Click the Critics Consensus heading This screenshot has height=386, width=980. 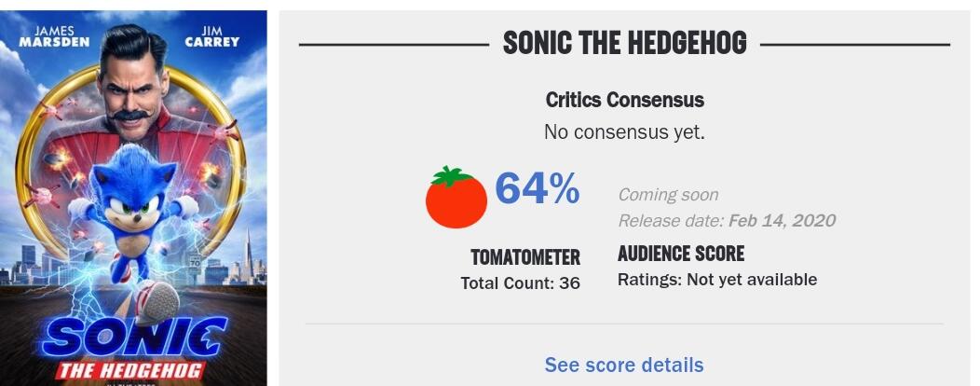[624, 100]
